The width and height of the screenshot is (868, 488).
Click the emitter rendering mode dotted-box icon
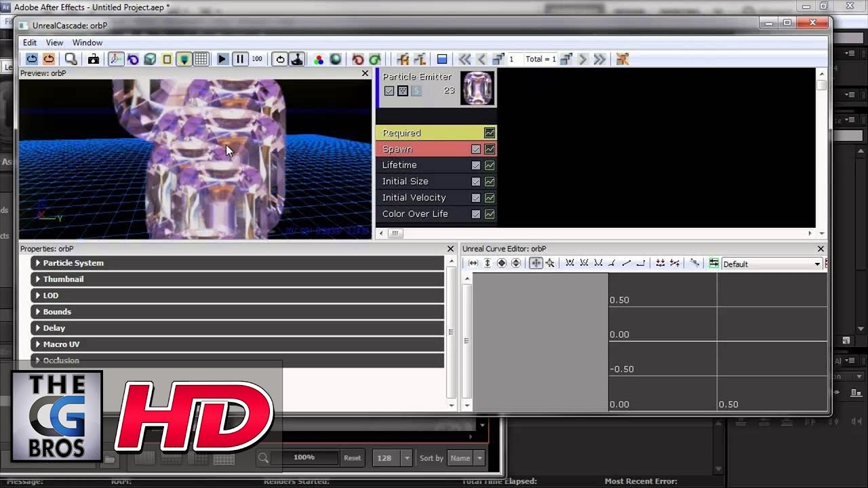point(403,91)
